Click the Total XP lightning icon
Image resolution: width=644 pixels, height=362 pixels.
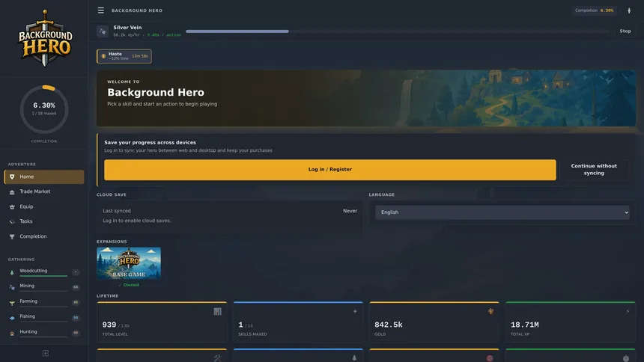(628, 312)
